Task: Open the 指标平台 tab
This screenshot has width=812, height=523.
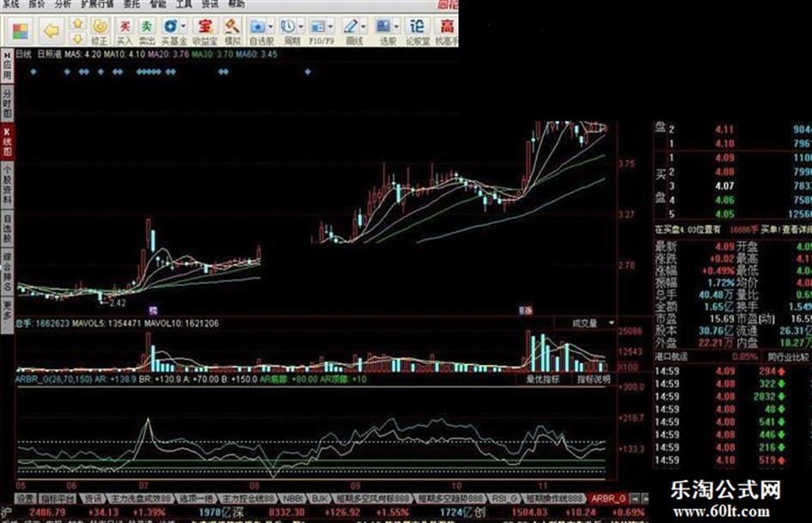Action: [58, 498]
